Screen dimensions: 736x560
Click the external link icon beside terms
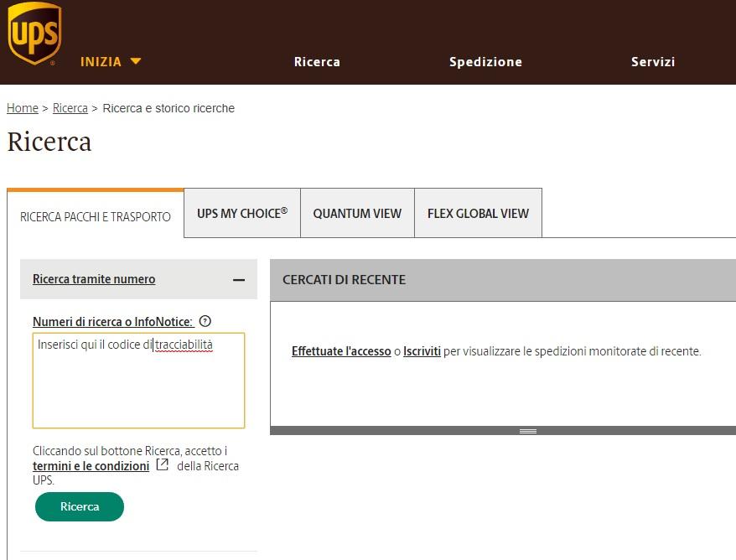point(163,464)
